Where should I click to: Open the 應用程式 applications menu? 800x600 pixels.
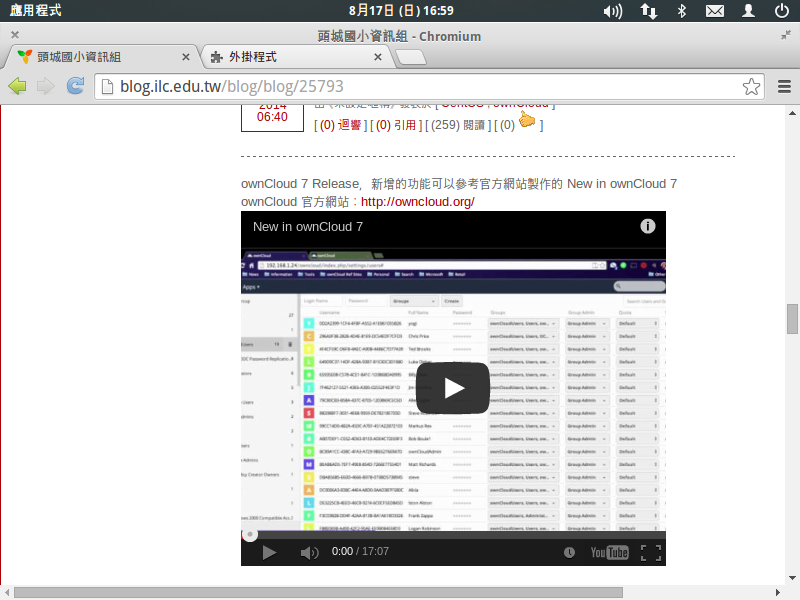[x=36, y=10]
